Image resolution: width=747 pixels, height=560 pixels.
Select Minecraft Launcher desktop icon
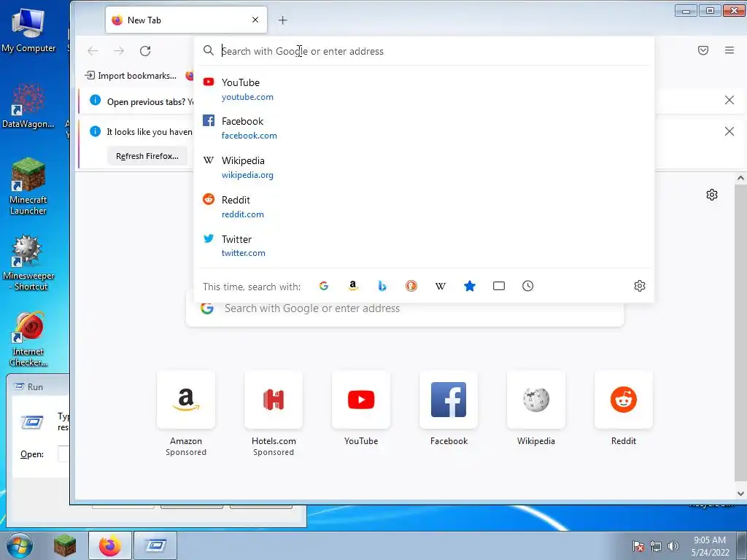pos(28,186)
